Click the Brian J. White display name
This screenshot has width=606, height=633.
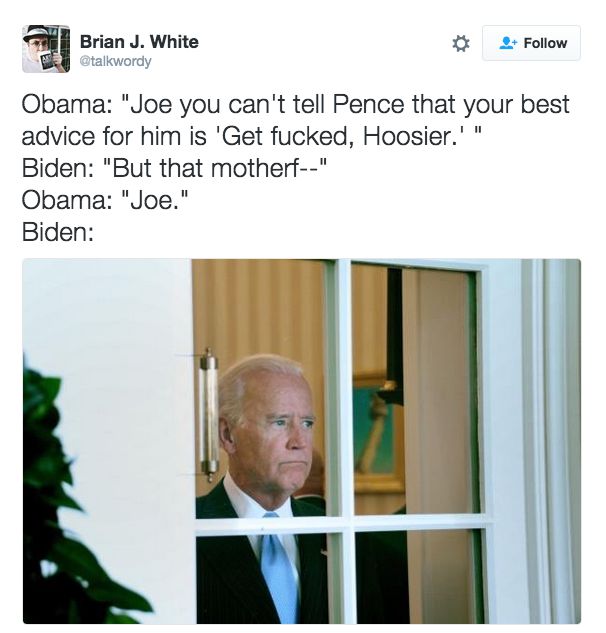pyautogui.click(x=139, y=42)
